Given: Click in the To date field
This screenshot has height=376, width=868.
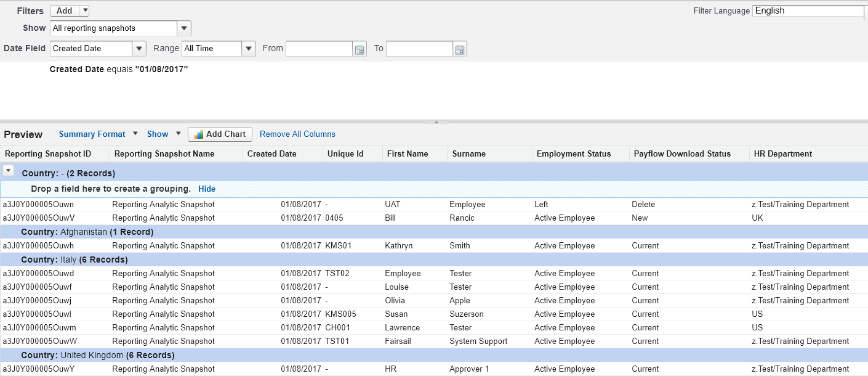Looking at the screenshot, I should [419, 49].
